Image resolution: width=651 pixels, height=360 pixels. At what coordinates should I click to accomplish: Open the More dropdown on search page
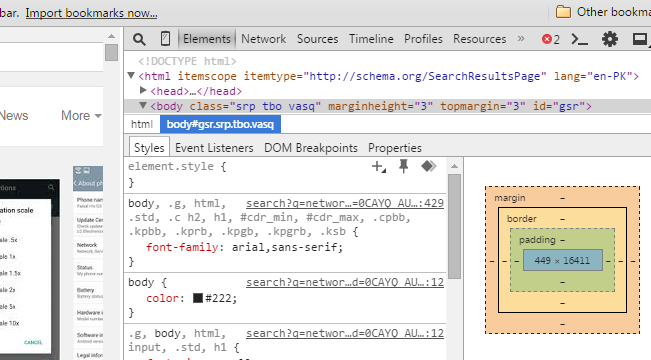click(81, 115)
